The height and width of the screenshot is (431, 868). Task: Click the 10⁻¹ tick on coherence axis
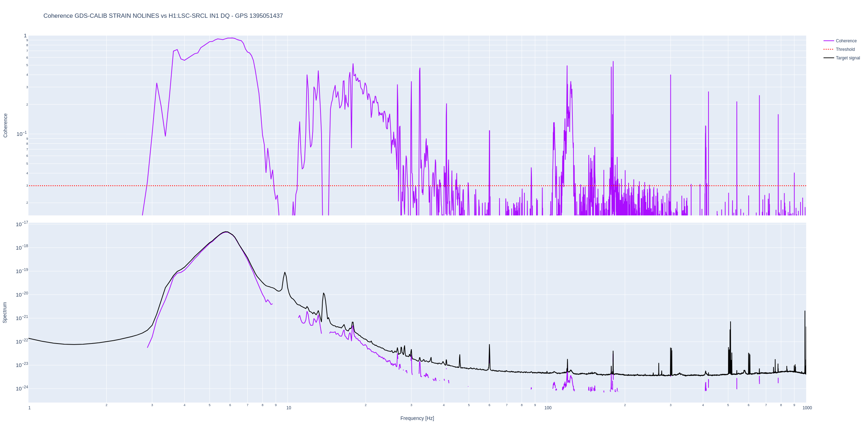[x=21, y=134]
